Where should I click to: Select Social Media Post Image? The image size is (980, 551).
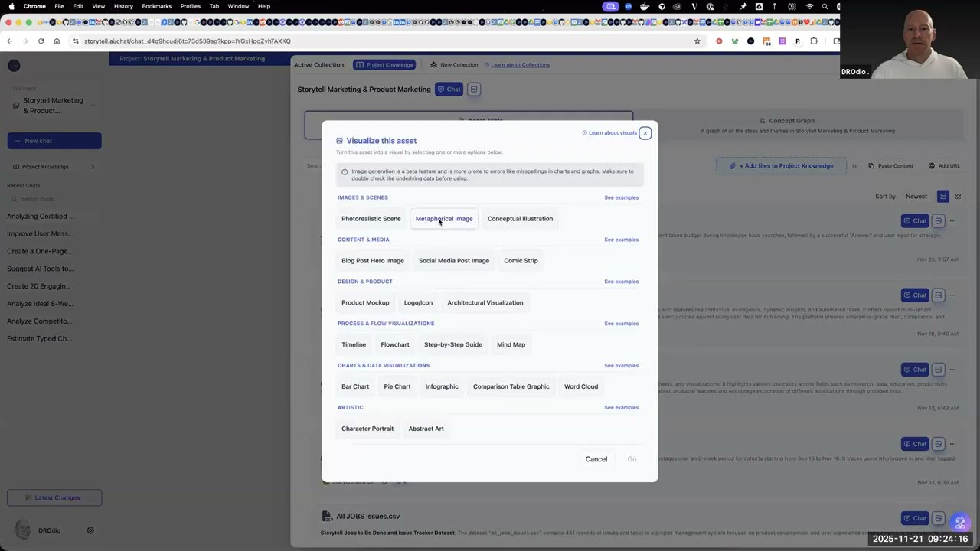pos(453,261)
